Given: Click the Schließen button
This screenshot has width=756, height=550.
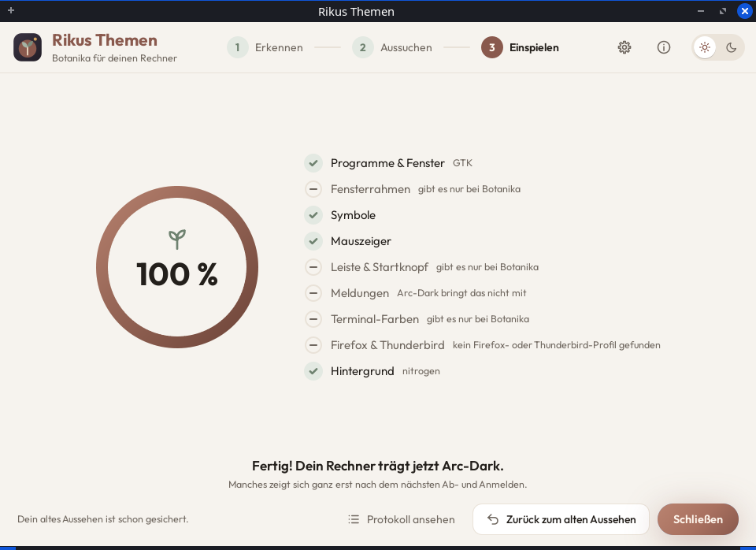Looking at the screenshot, I should click(699, 519).
